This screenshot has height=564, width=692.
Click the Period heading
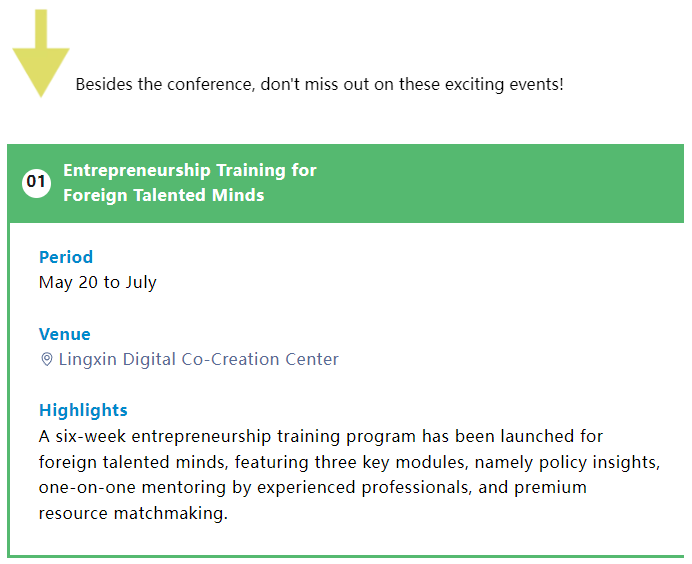tap(66, 257)
